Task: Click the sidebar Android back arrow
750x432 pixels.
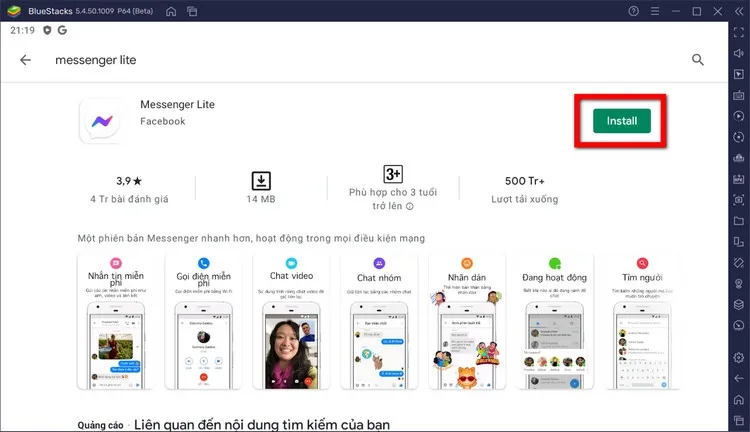Action: [739, 378]
